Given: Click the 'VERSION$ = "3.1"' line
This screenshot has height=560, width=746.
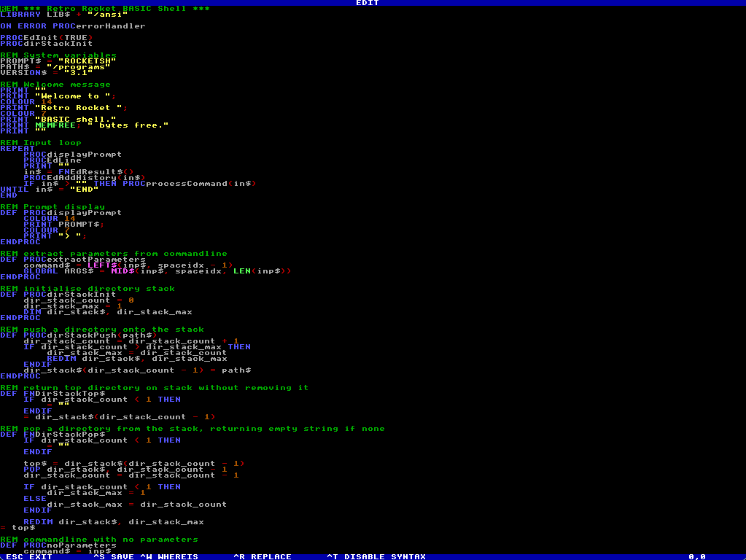Looking at the screenshot, I should point(47,73).
